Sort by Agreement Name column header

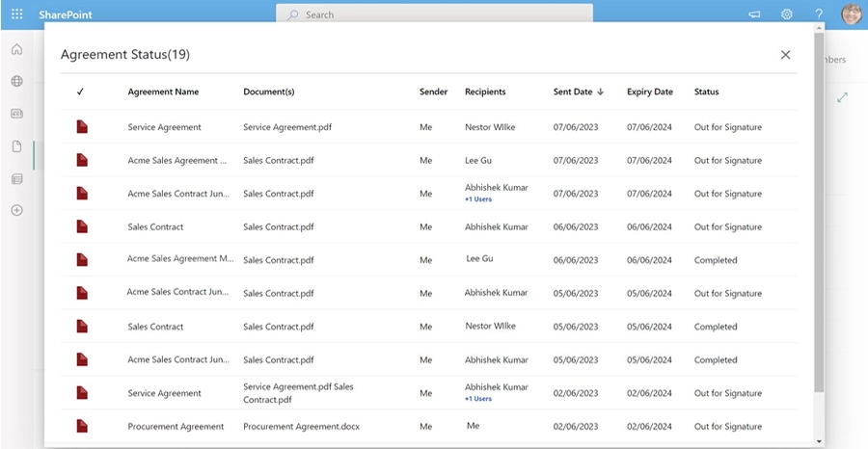[163, 92]
